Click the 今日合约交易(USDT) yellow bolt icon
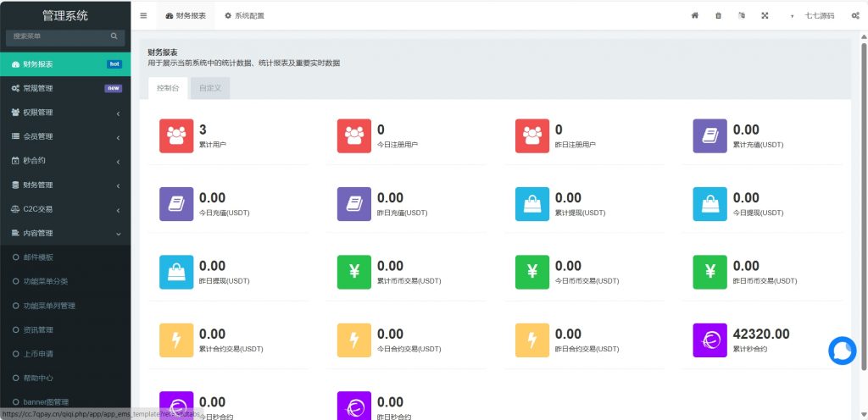This screenshot has width=868, height=420. [x=354, y=340]
